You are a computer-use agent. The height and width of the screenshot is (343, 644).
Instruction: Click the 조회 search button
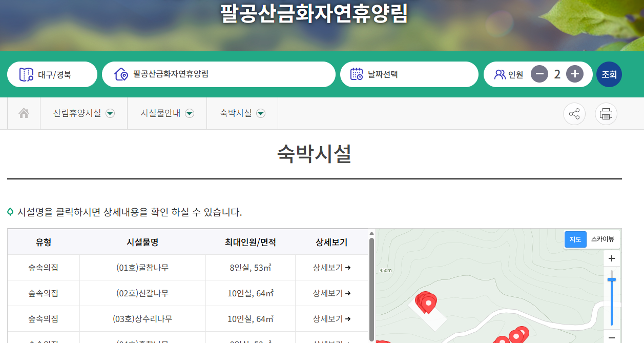(609, 74)
